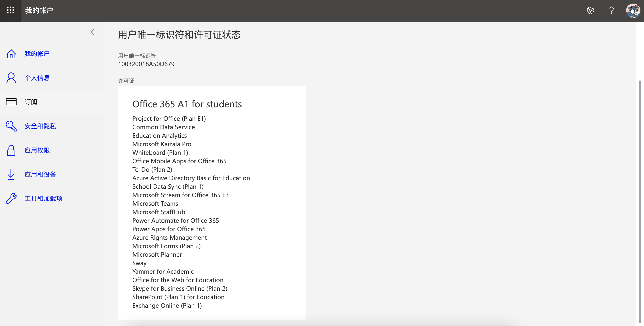Open the profile avatar picture
Image resolution: width=644 pixels, height=326 pixels.
point(633,10)
